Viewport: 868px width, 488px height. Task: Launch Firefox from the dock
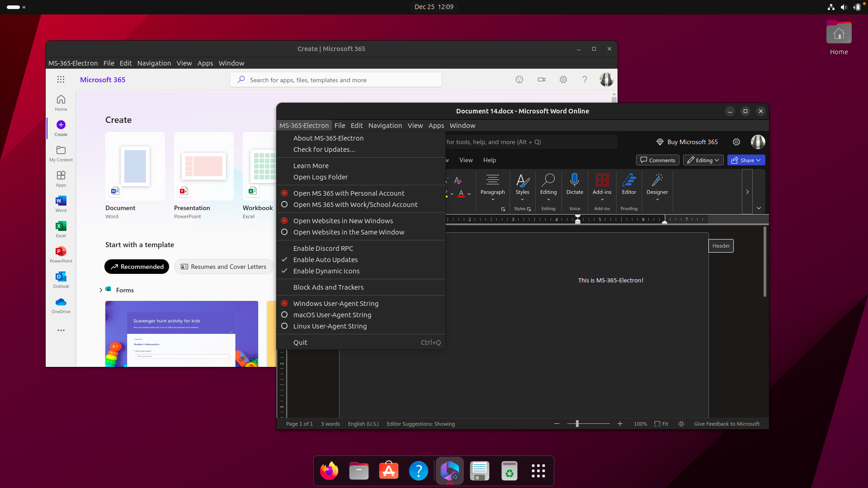pyautogui.click(x=329, y=470)
